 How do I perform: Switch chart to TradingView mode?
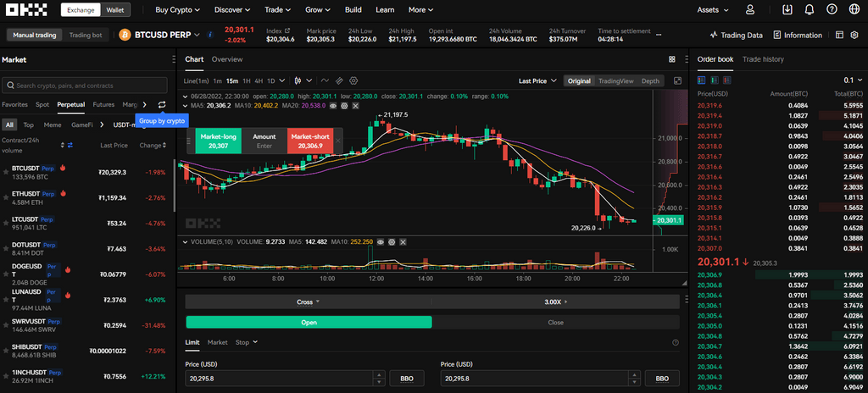[615, 80]
